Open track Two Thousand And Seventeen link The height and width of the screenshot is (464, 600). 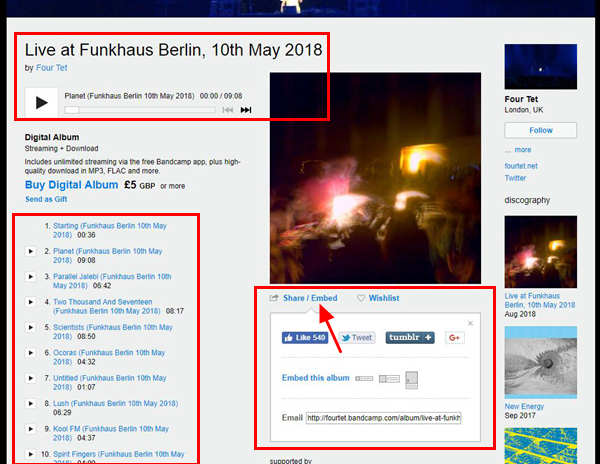(x=106, y=306)
